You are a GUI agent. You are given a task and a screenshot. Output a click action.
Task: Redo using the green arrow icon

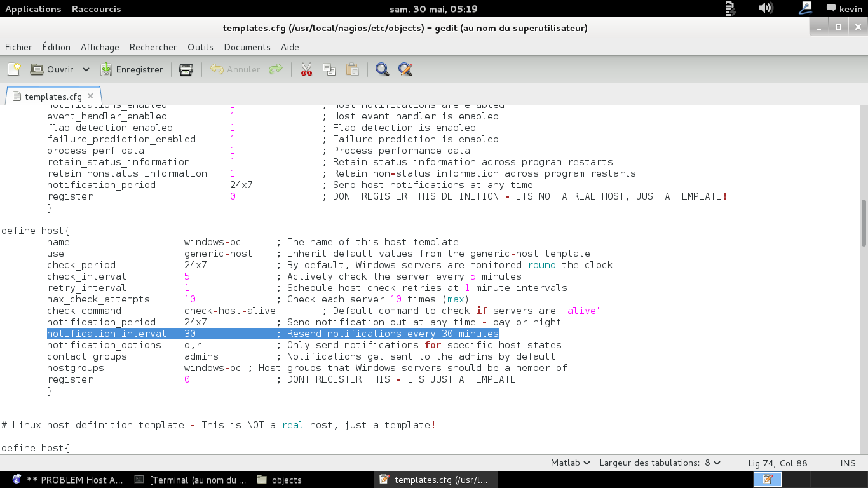coord(275,69)
